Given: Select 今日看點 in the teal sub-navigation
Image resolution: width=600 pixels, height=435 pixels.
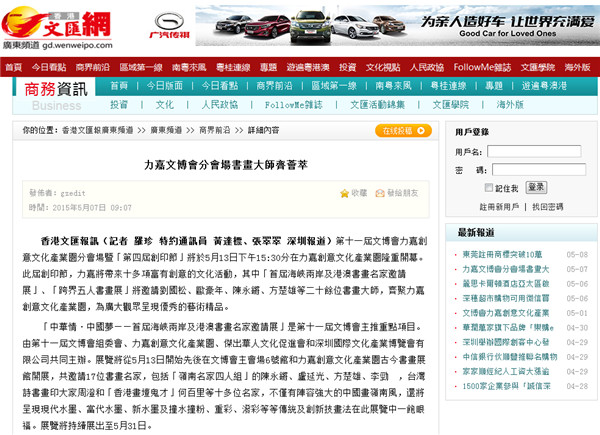Looking at the screenshot, I should 220,86.
